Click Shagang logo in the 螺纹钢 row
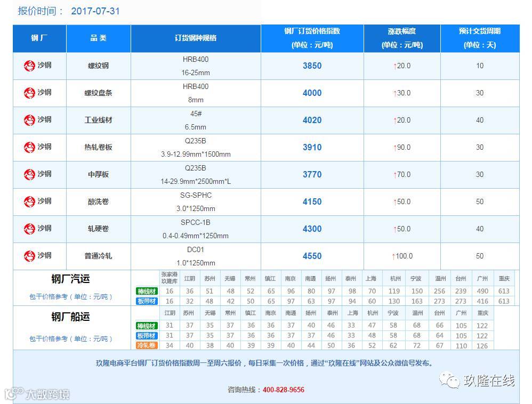 [29, 66]
